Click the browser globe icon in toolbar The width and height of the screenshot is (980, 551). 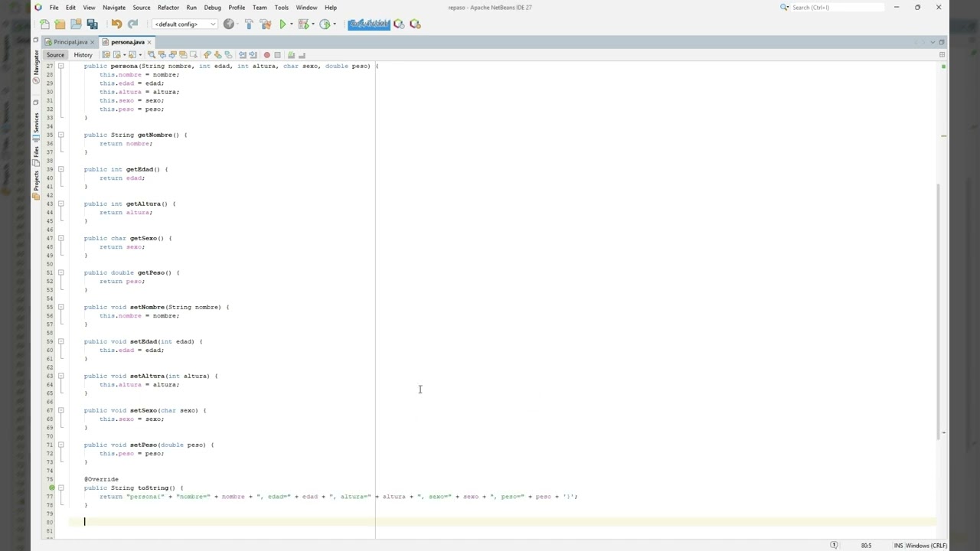click(228, 24)
